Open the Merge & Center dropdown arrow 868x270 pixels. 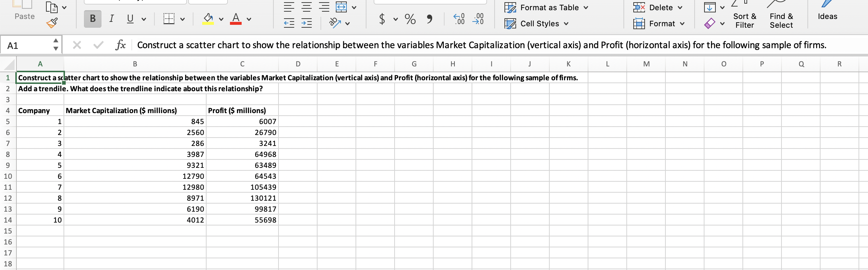pos(354,7)
